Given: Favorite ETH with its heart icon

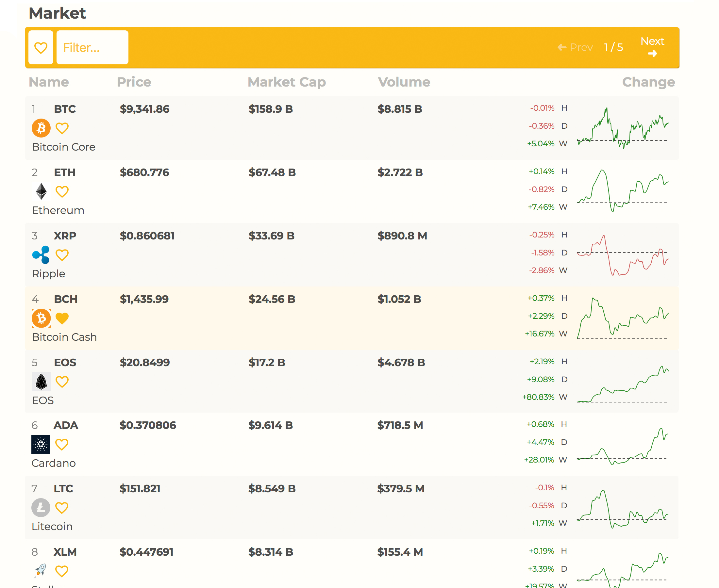Looking at the screenshot, I should (x=62, y=192).
